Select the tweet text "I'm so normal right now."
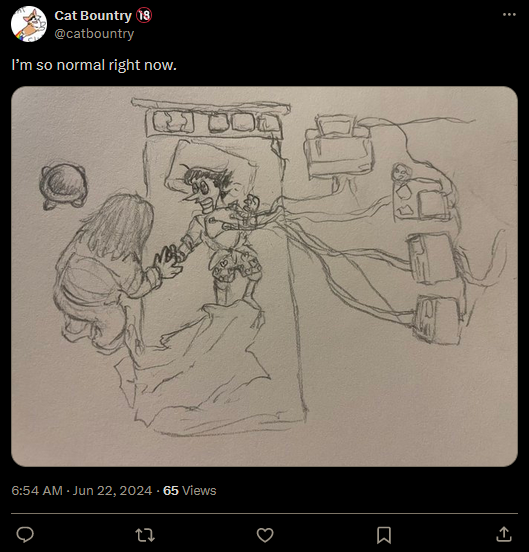The height and width of the screenshot is (552, 529). point(94,65)
